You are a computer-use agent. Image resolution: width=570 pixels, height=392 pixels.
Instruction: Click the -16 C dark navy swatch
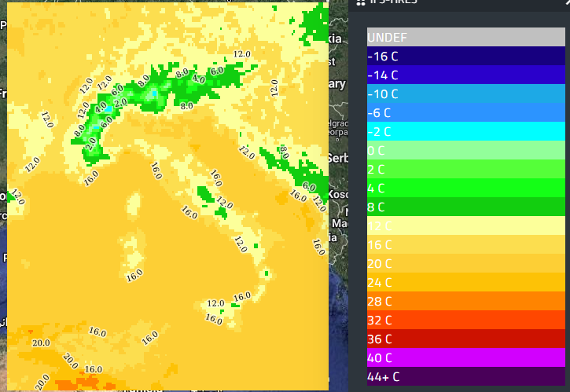coord(465,56)
